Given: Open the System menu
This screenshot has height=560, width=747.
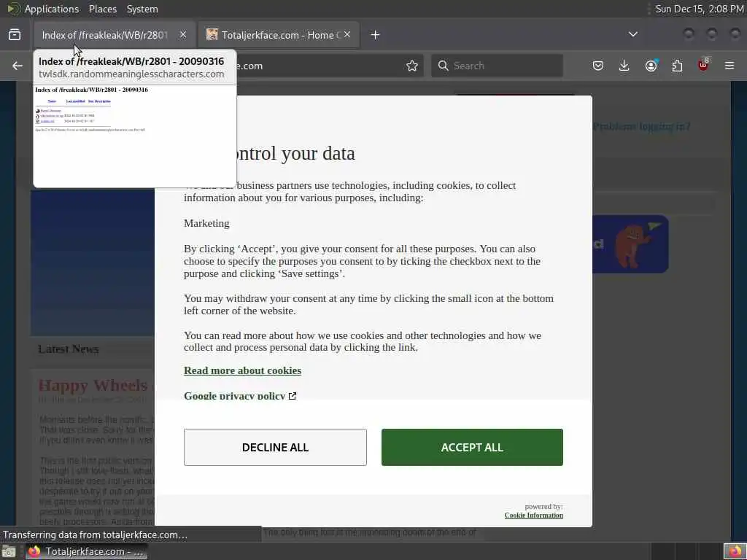Looking at the screenshot, I should coord(142,9).
